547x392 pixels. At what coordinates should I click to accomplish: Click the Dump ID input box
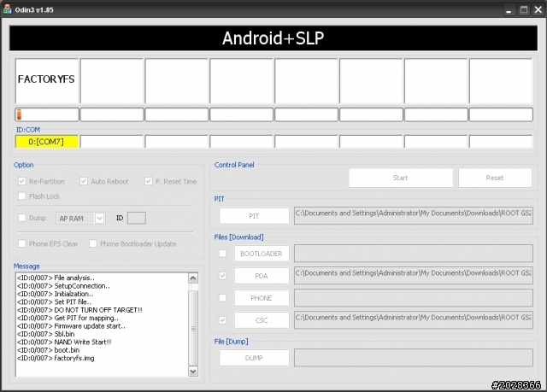click(137, 218)
